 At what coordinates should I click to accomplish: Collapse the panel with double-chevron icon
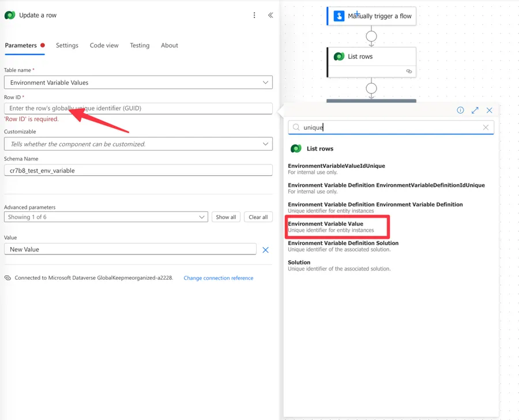[270, 15]
